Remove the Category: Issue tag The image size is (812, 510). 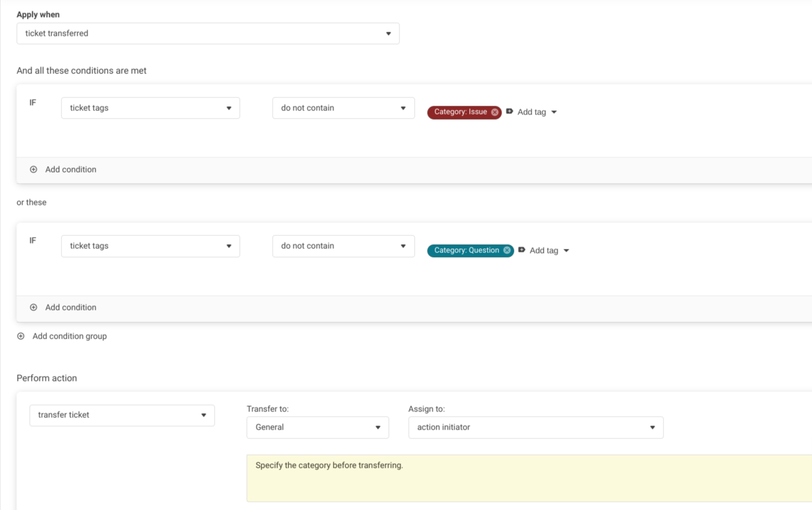[495, 112]
